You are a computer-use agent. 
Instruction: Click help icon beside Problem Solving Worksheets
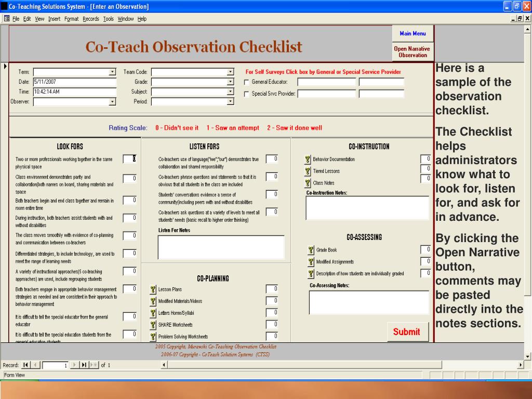tap(153, 337)
